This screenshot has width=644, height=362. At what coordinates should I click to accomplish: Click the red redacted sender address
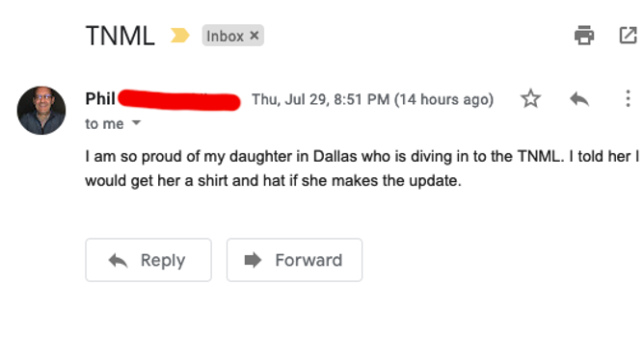click(x=179, y=100)
